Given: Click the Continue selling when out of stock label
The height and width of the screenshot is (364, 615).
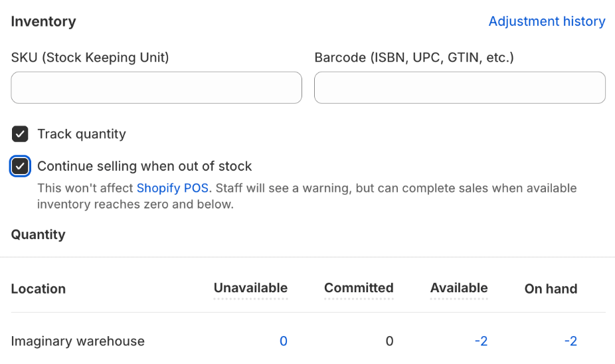Looking at the screenshot, I should pyautogui.click(x=144, y=166).
